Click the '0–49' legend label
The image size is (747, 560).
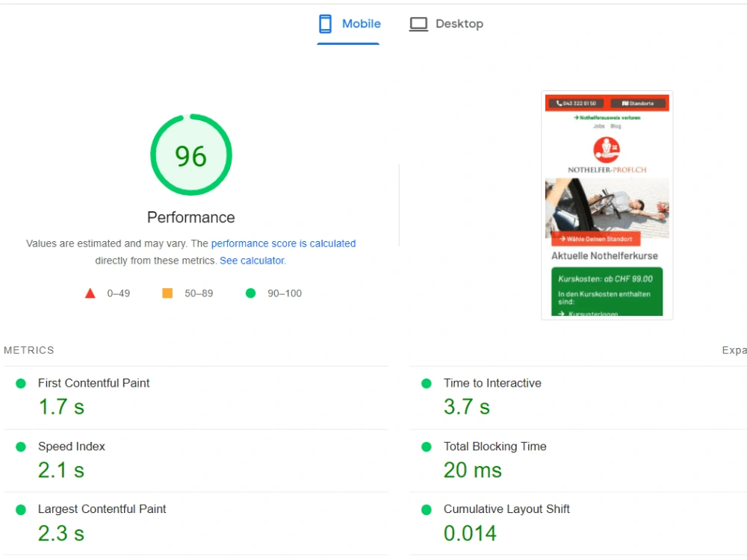(119, 293)
